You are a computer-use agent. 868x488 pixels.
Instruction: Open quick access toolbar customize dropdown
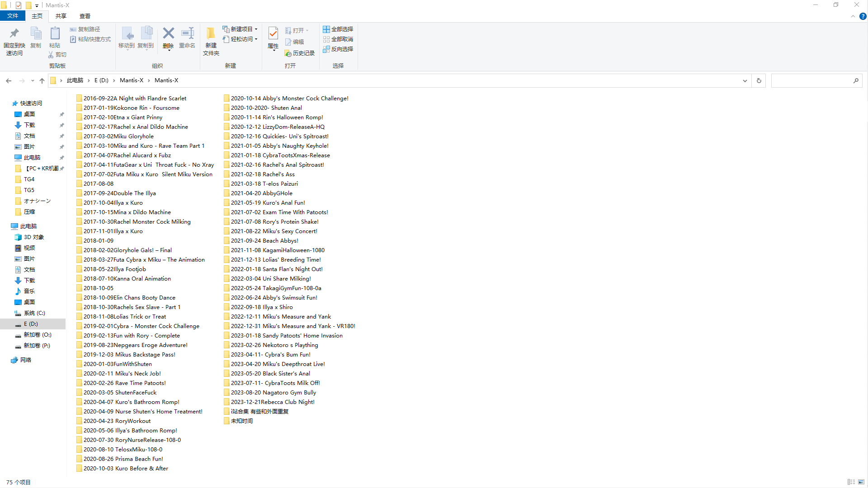(x=37, y=5)
